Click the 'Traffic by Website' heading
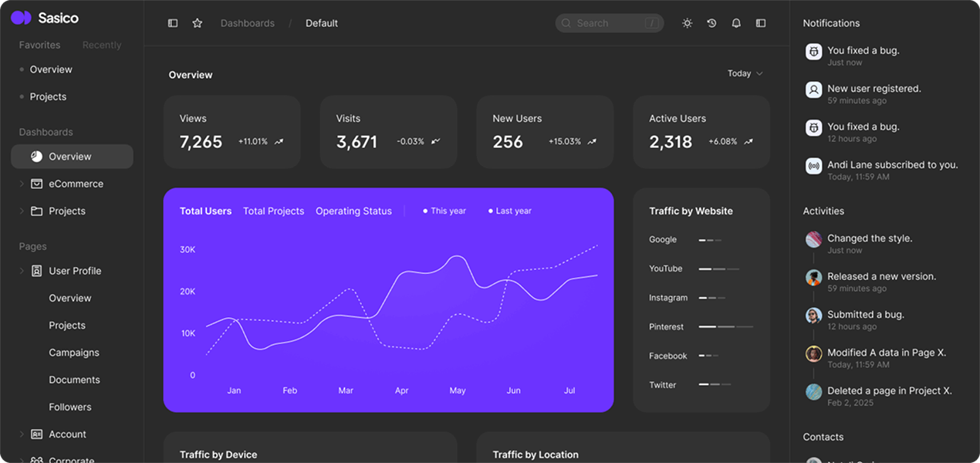980x463 pixels. [691, 211]
